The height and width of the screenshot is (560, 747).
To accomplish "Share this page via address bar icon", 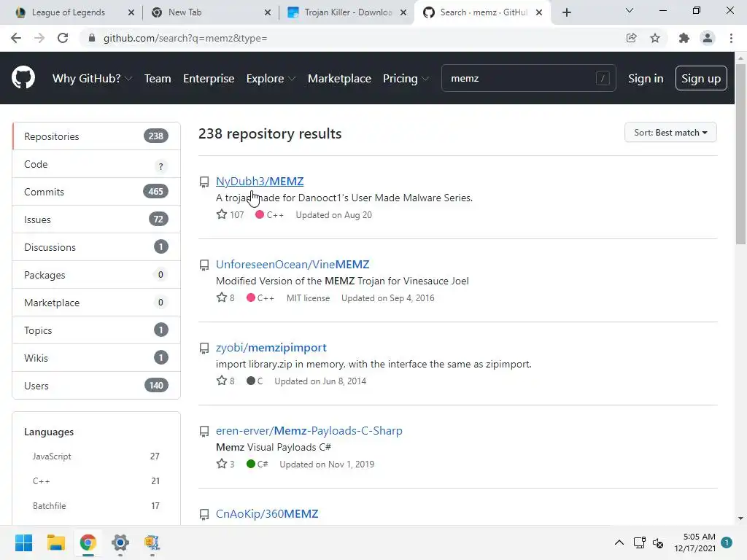I will [631, 38].
